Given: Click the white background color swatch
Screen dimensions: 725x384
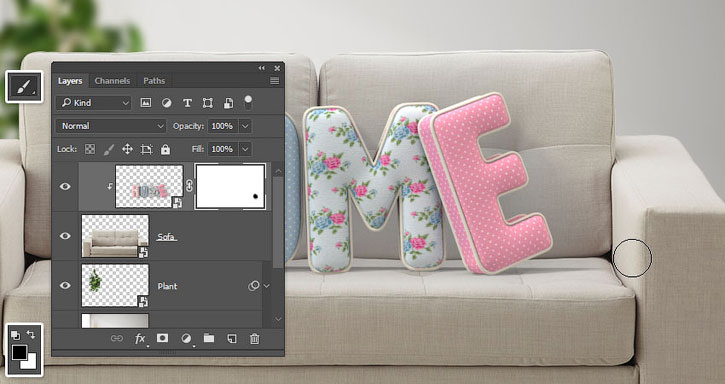Looking at the screenshot, I should (30, 362).
